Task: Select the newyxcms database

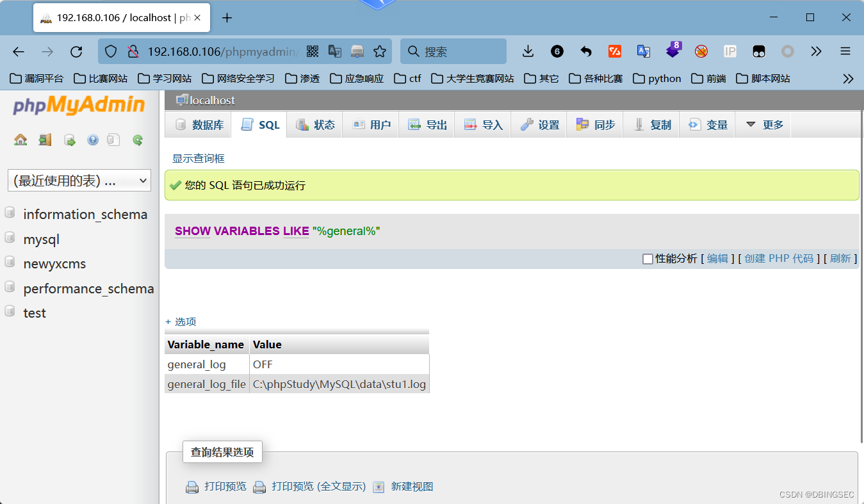Action: [x=54, y=263]
